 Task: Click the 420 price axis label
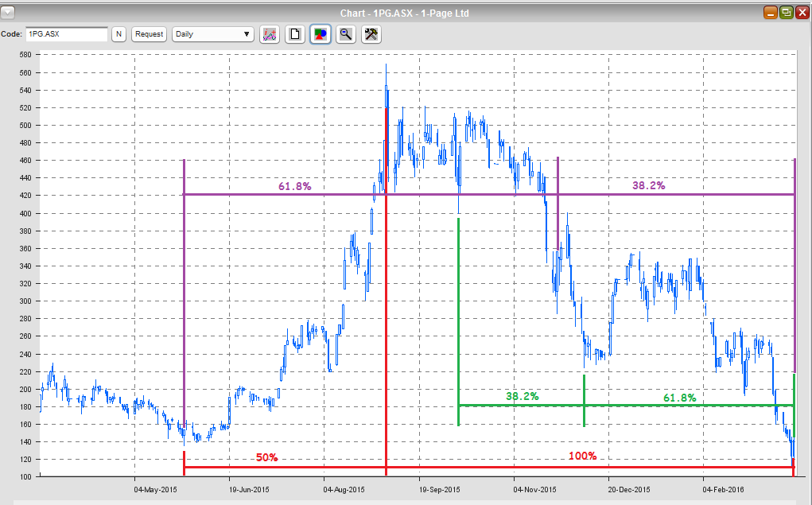[25, 196]
